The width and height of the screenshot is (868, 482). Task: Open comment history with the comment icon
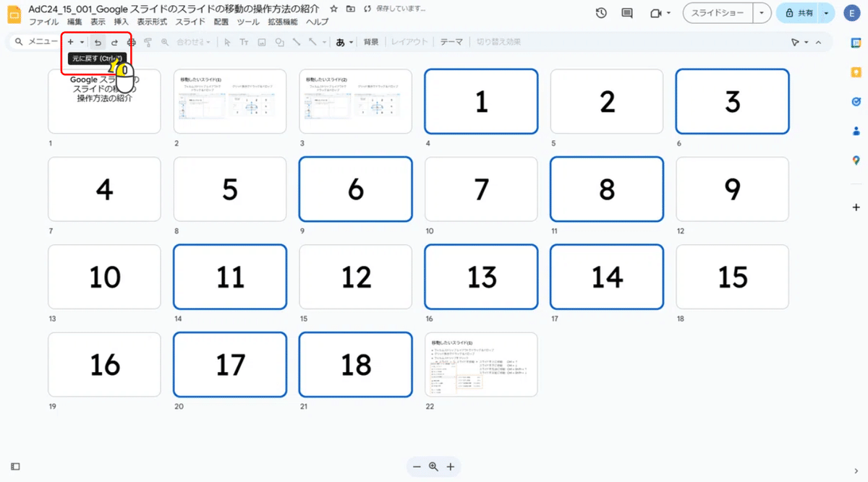pos(626,13)
